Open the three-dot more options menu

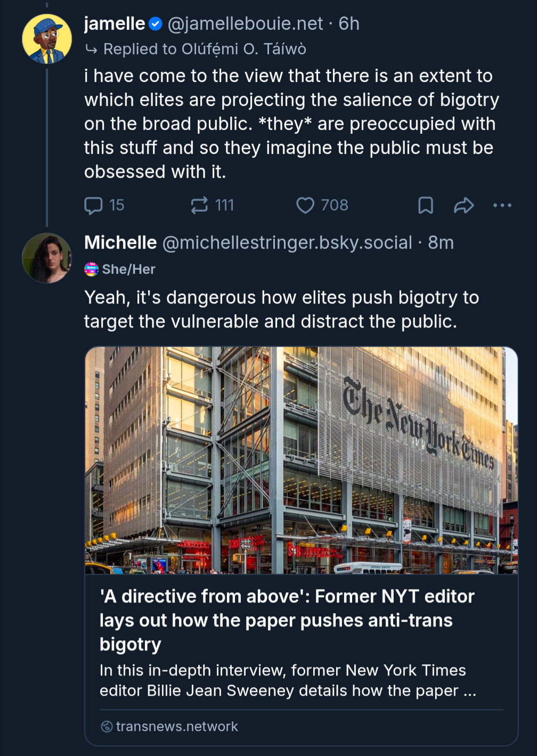pos(502,205)
